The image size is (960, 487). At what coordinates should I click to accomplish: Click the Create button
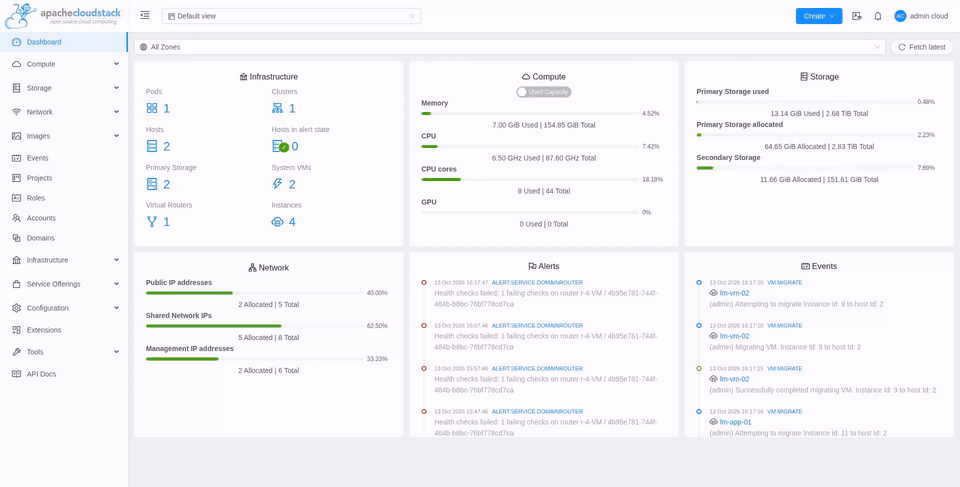819,16
